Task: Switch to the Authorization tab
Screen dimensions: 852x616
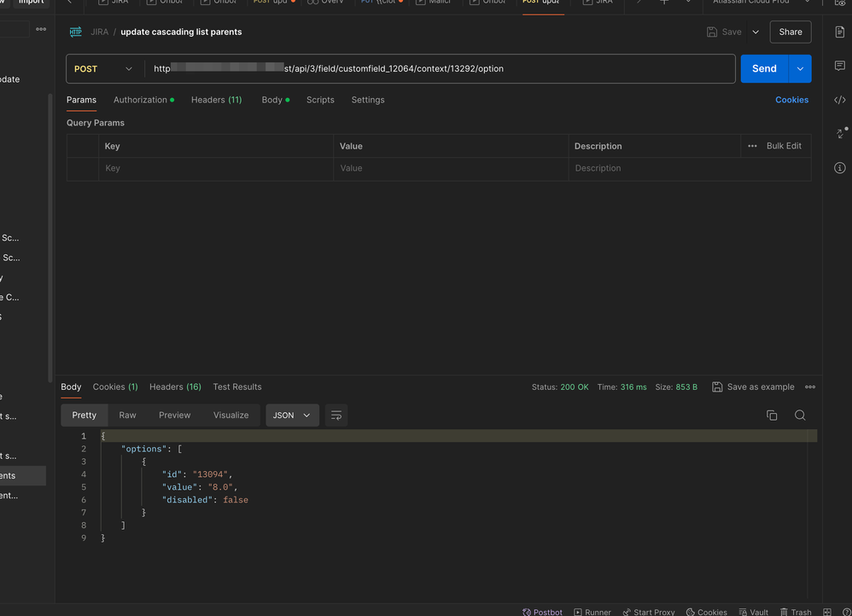Action: (x=143, y=100)
